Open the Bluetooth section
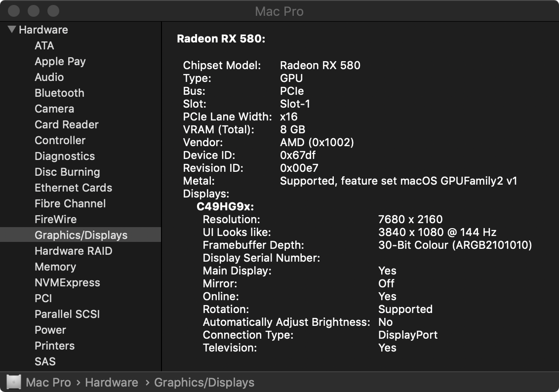Viewport: 559px width, 392px height. point(60,93)
